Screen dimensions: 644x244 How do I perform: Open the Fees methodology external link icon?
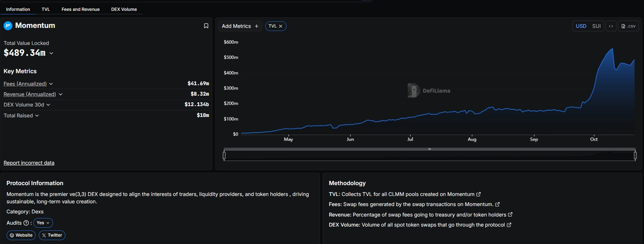[x=498, y=204]
